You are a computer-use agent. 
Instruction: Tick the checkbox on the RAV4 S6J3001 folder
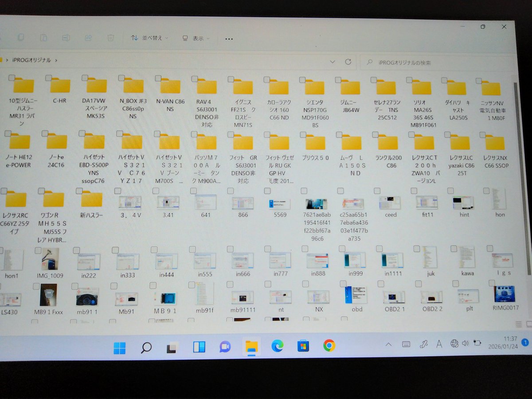point(194,78)
